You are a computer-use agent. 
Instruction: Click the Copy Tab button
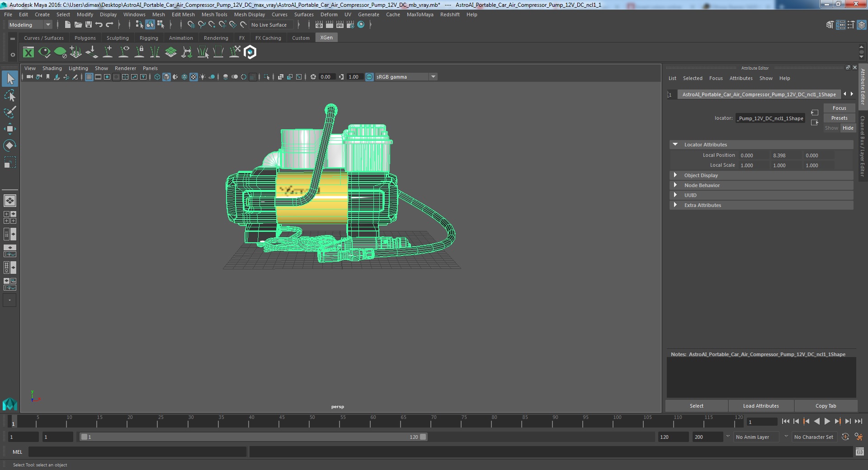[x=826, y=406]
